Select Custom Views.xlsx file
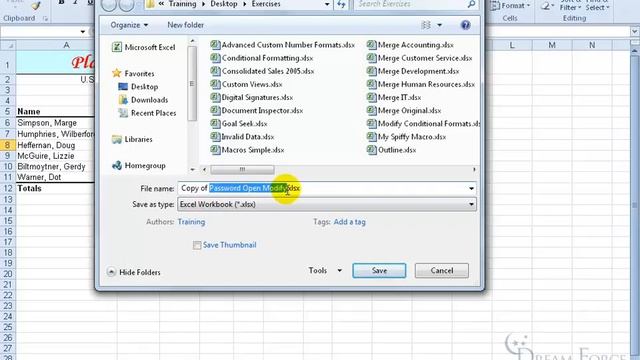Image resolution: width=640 pixels, height=360 pixels. point(246,84)
